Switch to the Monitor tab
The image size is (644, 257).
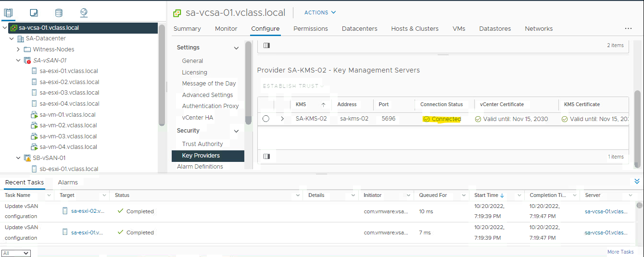(226, 29)
